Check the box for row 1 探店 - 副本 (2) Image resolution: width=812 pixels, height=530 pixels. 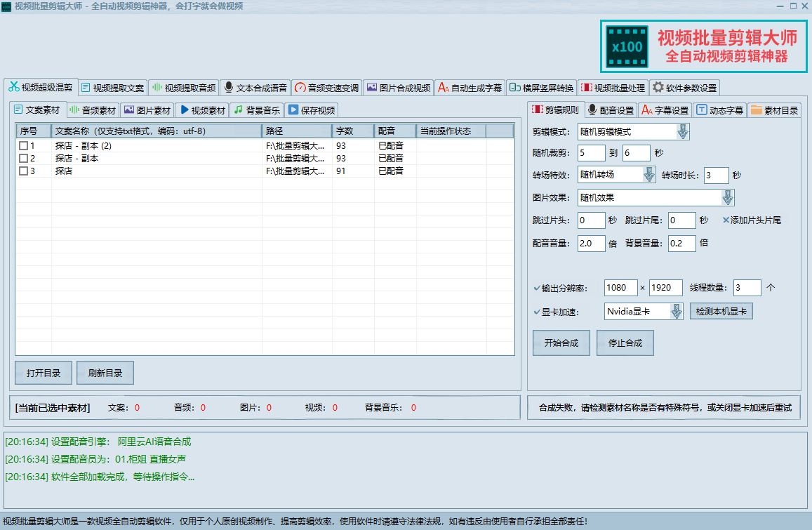click(24, 146)
